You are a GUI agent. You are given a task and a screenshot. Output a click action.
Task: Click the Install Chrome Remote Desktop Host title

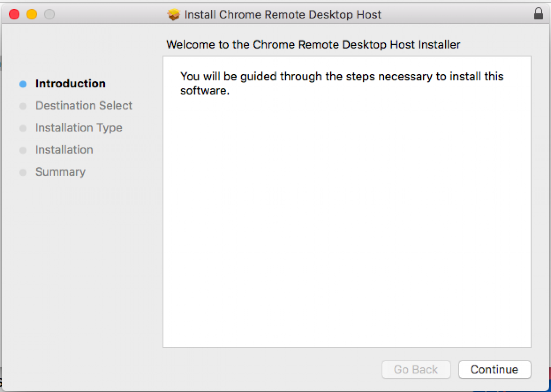[x=283, y=15]
